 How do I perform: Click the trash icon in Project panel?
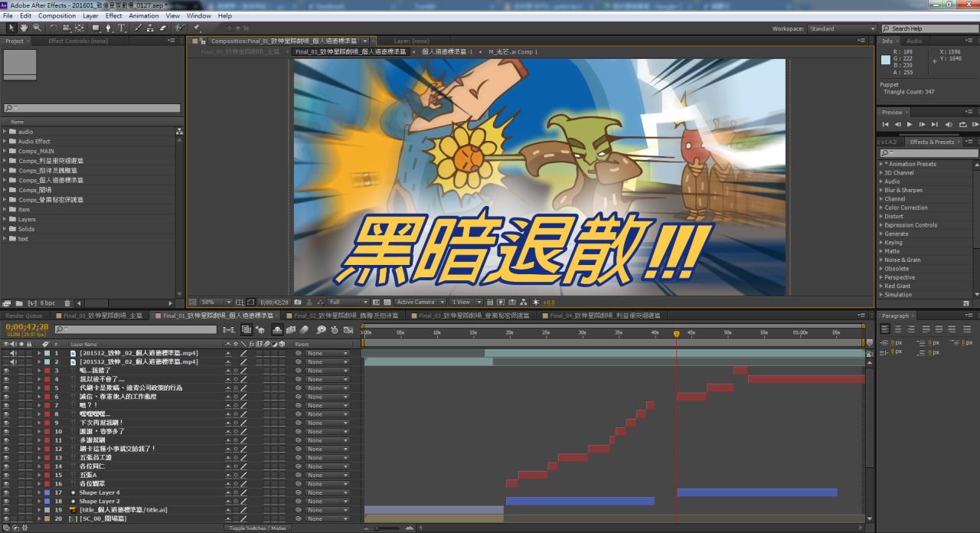click(x=67, y=303)
